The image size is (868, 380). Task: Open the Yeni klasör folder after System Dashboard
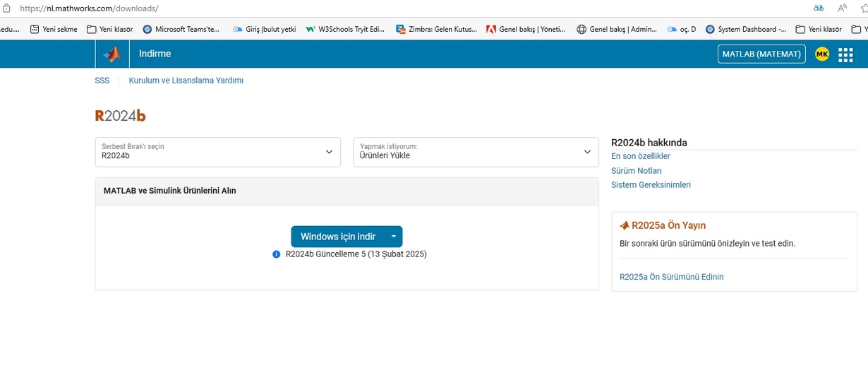pos(819,29)
